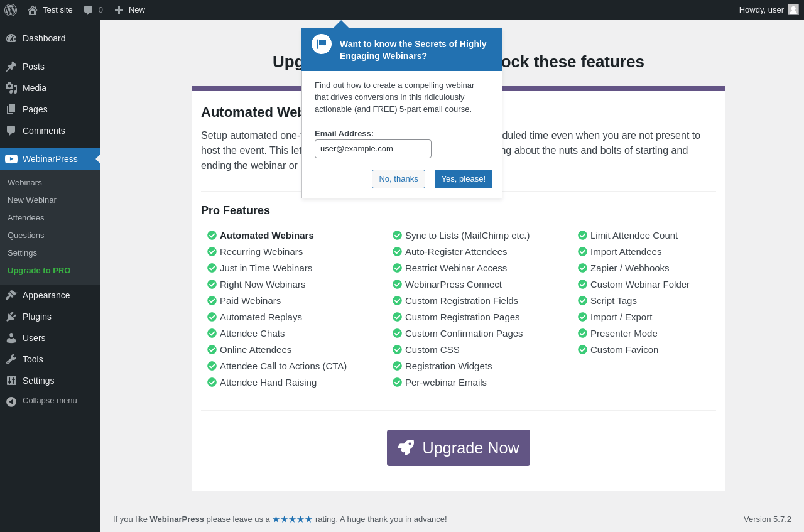Click the Pro Features heading
Screen dimensions: 804x532
236,210
